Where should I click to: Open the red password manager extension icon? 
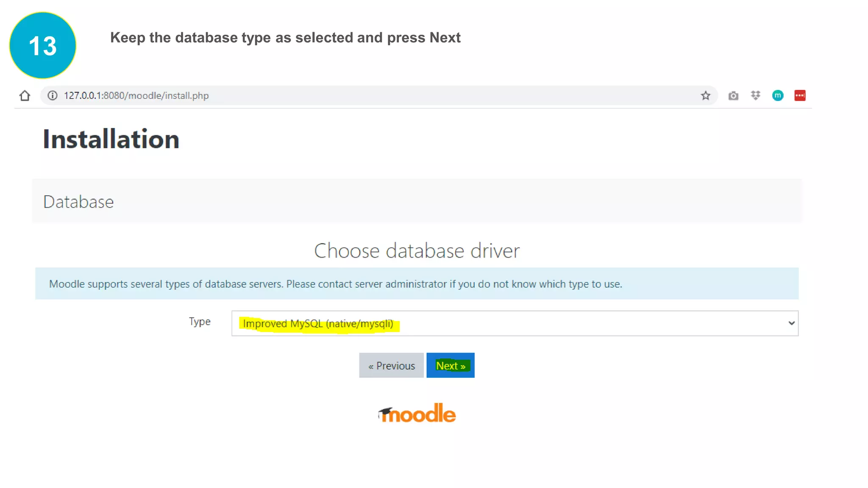pos(800,96)
